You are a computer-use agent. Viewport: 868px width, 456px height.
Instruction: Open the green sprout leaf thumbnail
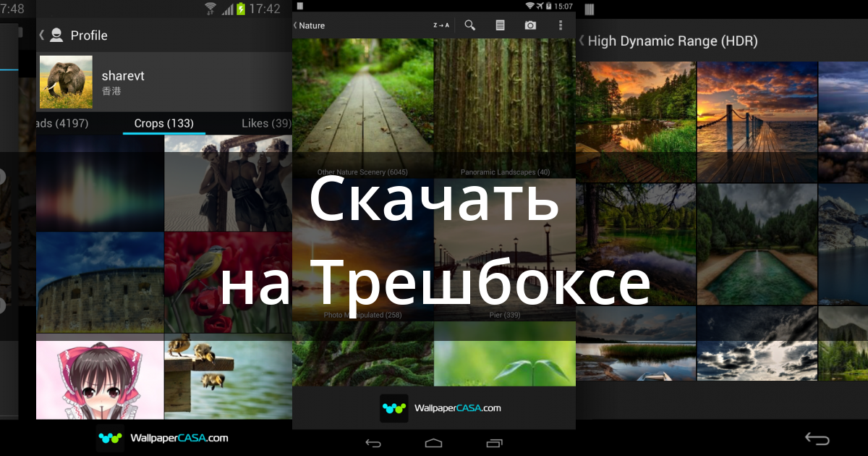tap(505, 354)
